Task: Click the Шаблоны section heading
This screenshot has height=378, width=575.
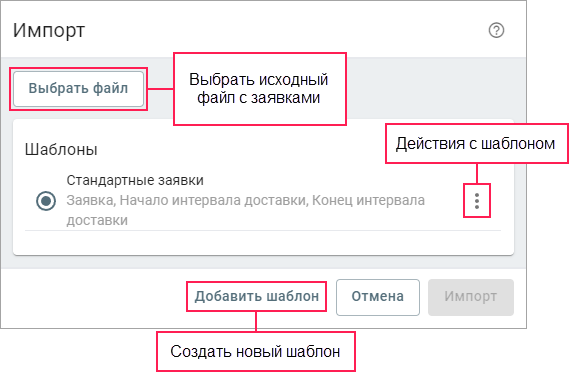Action: pyautogui.click(x=61, y=150)
